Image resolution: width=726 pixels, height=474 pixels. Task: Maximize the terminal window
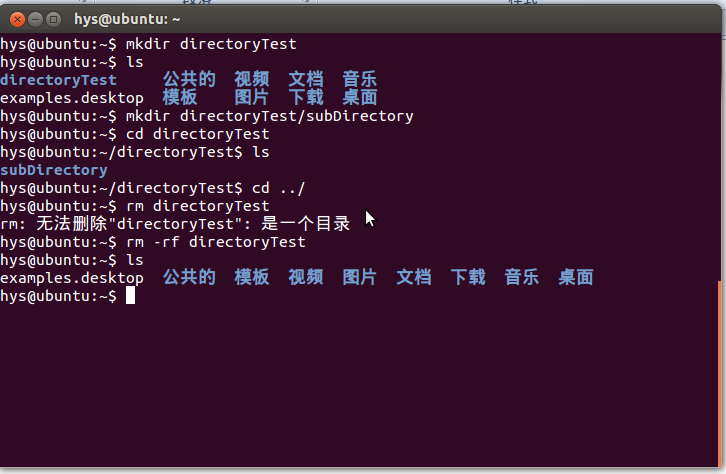pyautogui.click(x=54, y=19)
